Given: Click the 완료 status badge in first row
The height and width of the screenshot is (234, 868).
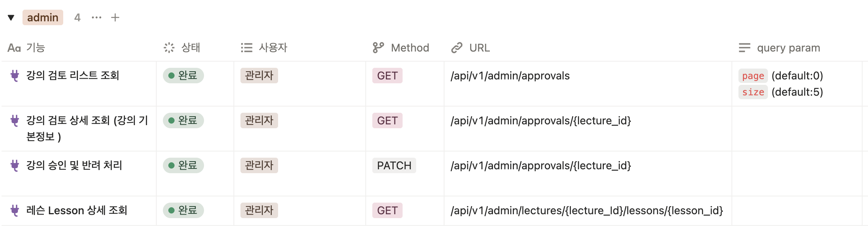Looking at the screenshot, I should [x=183, y=76].
